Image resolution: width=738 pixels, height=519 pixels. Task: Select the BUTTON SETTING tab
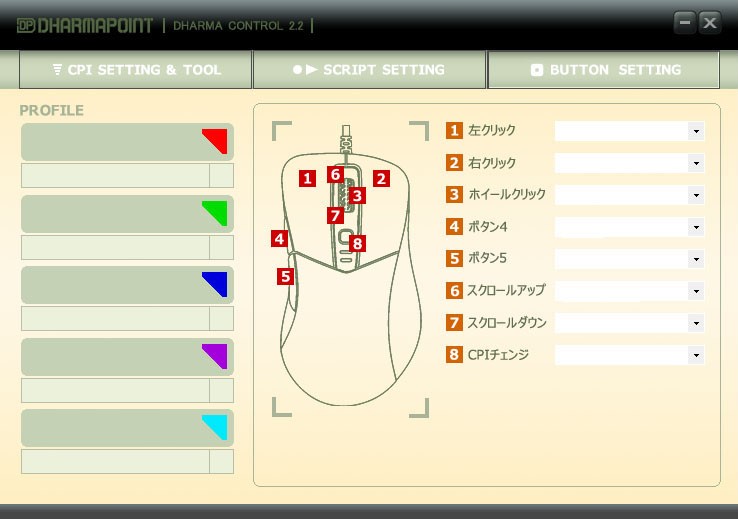pyautogui.click(x=603, y=70)
